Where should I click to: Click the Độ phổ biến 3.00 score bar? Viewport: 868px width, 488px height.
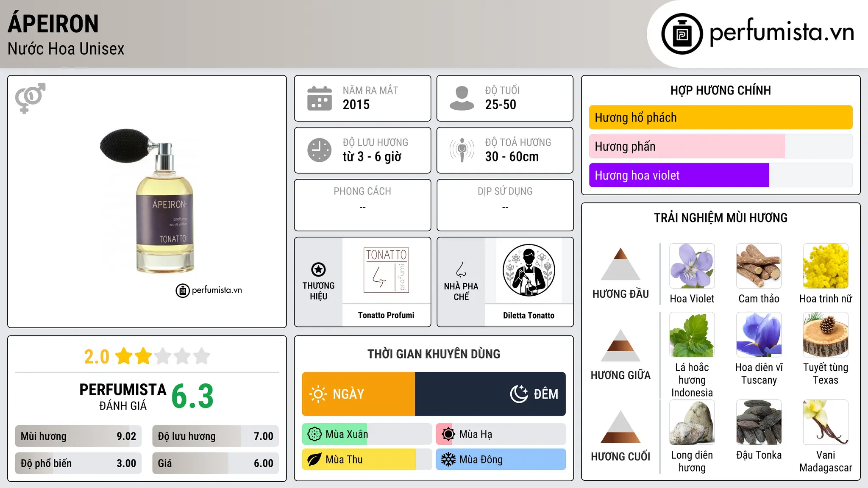pos(78,463)
